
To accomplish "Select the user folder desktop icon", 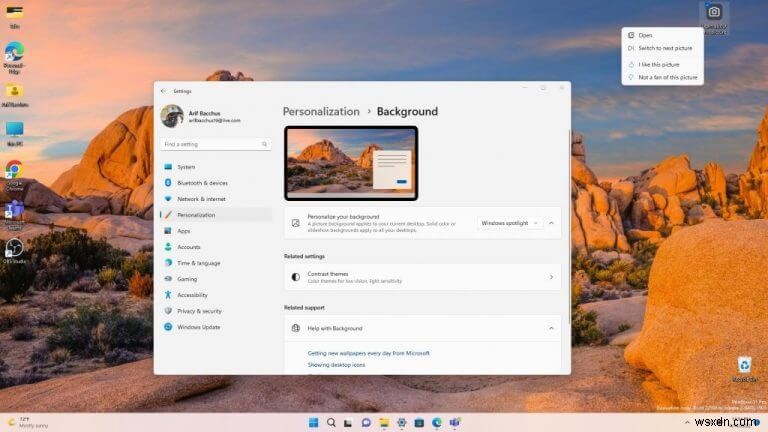I will (15, 95).
